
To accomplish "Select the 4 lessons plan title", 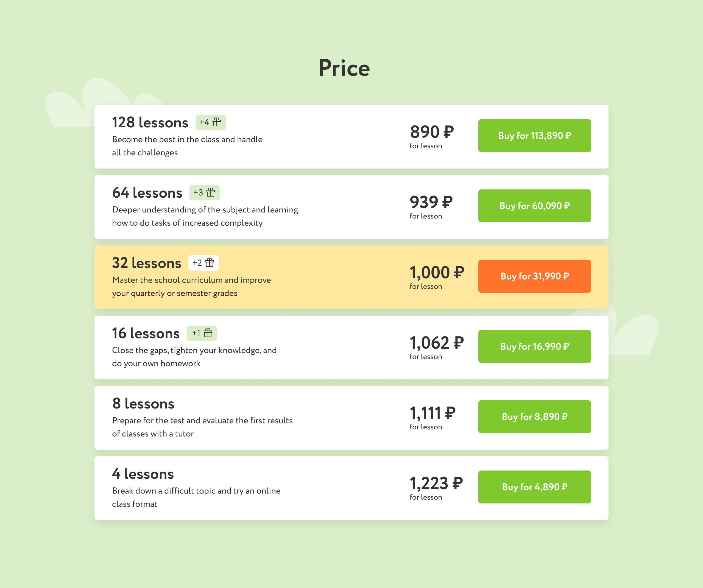I will tap(143, 474).
